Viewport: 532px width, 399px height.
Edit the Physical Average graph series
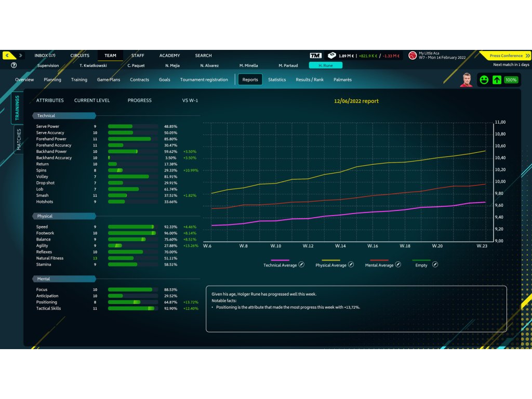point(351,264)
